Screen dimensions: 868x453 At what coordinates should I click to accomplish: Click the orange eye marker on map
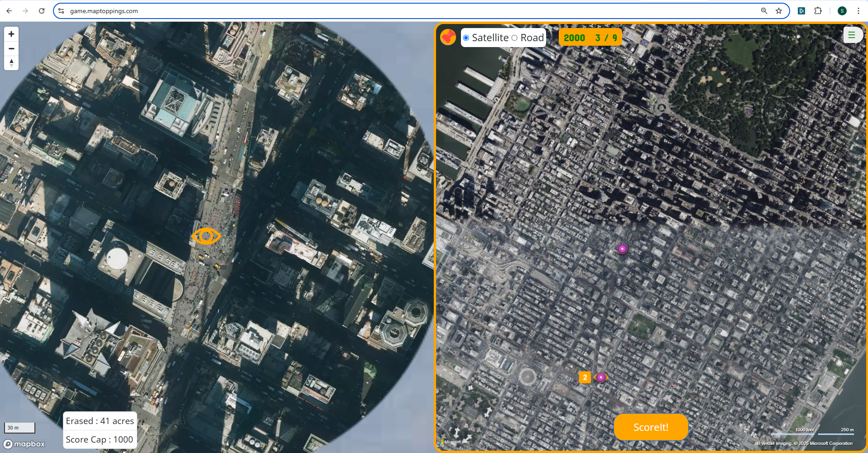pos(206,236)
